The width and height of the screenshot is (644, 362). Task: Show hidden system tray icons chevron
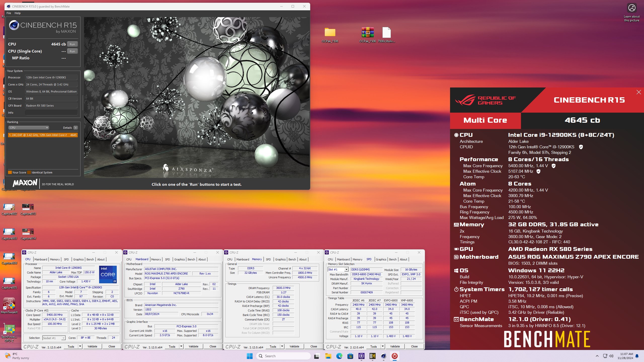point(597,356)
